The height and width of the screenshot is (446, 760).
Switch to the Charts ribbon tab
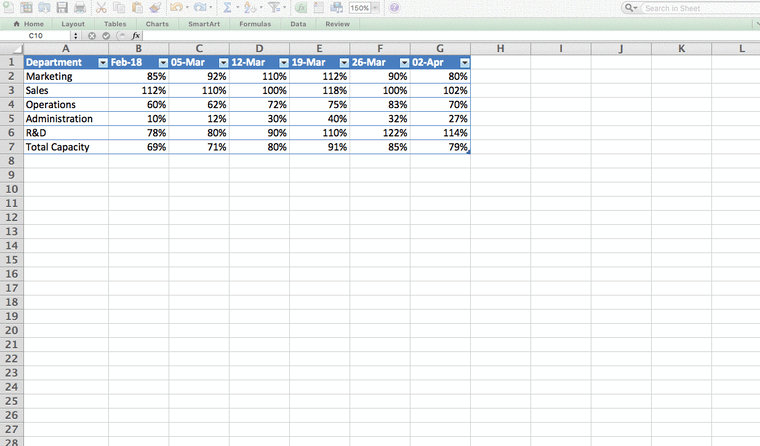[157, 24]
